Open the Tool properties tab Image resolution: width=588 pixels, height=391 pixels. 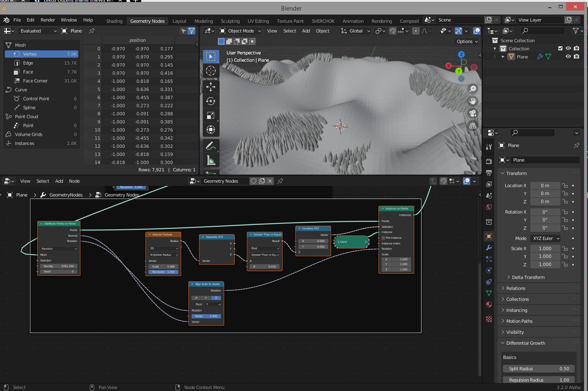(489, 147)
